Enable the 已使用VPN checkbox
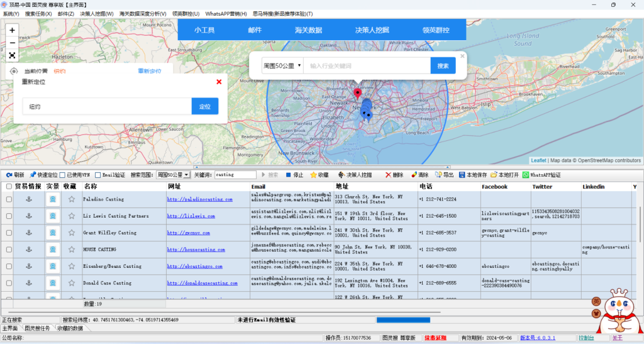The width and height of the screenshot is (644, 344). point(62,175)
